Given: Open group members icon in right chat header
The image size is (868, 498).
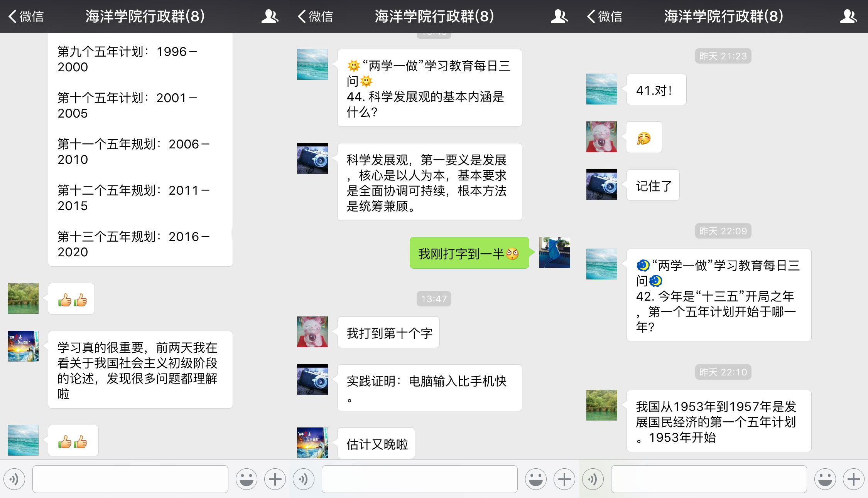Looking at the screenshot, I should [x=848, y=16].
